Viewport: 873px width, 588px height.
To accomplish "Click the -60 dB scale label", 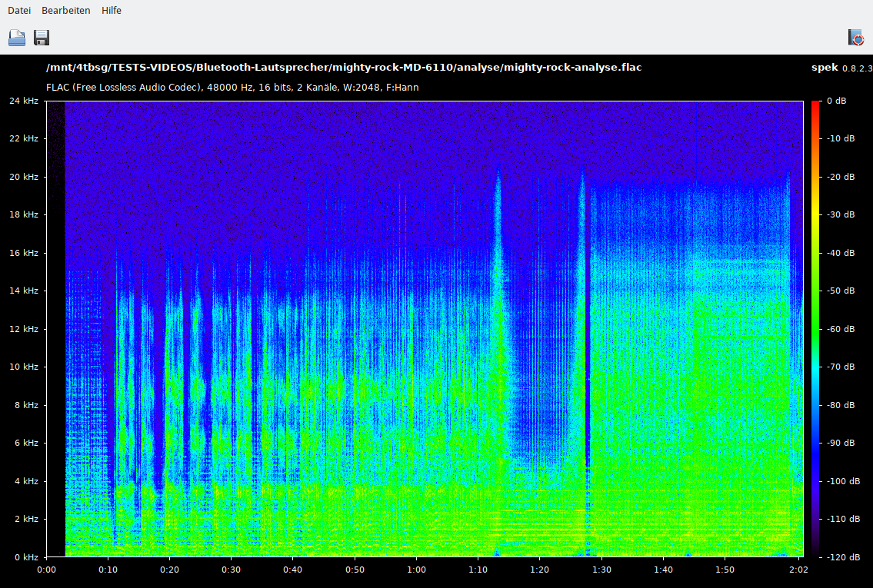I will [840, 329].
